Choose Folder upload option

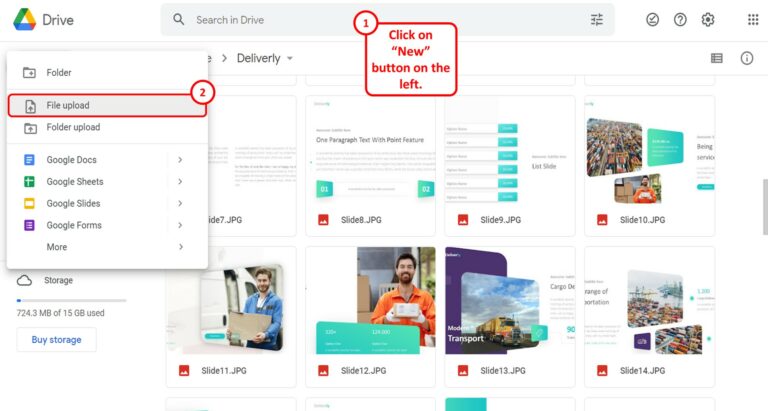73,127
